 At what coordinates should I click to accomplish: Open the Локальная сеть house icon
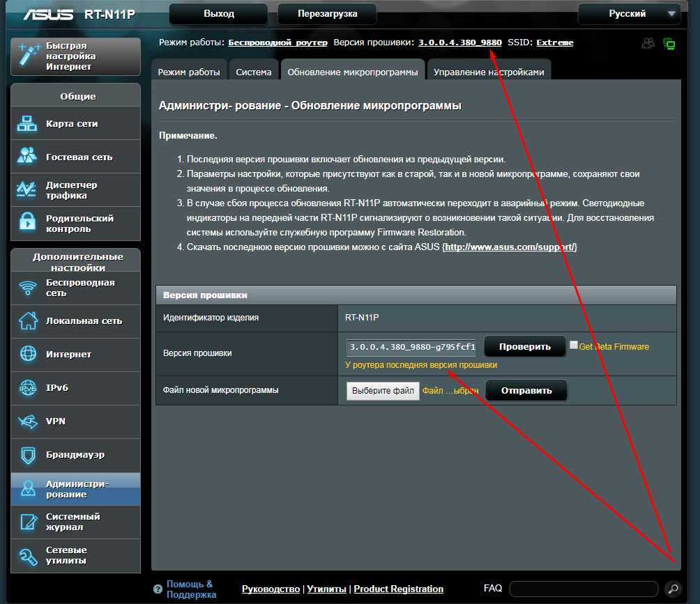coord(28,320)
